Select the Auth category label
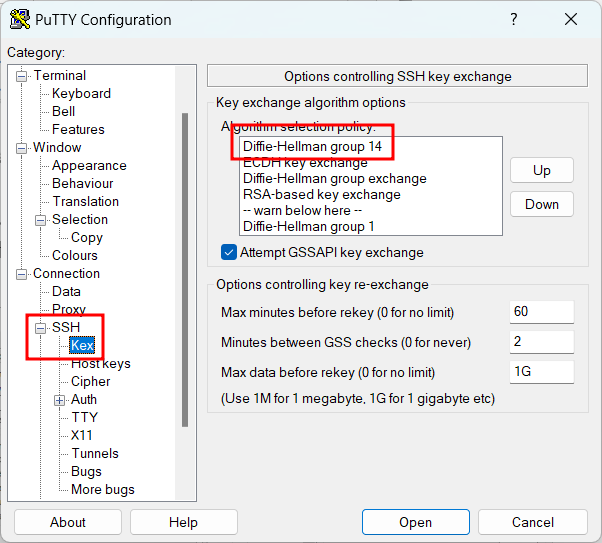 [x=84, y=399]
